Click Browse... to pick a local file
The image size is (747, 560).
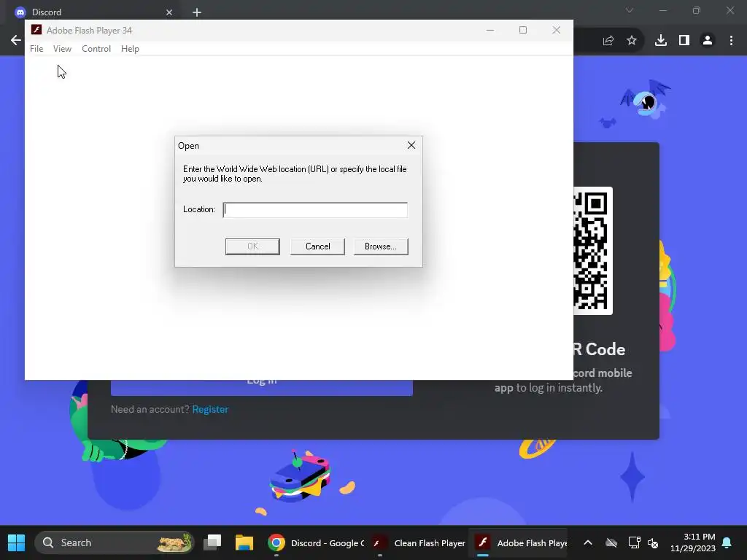coord(381,246)
